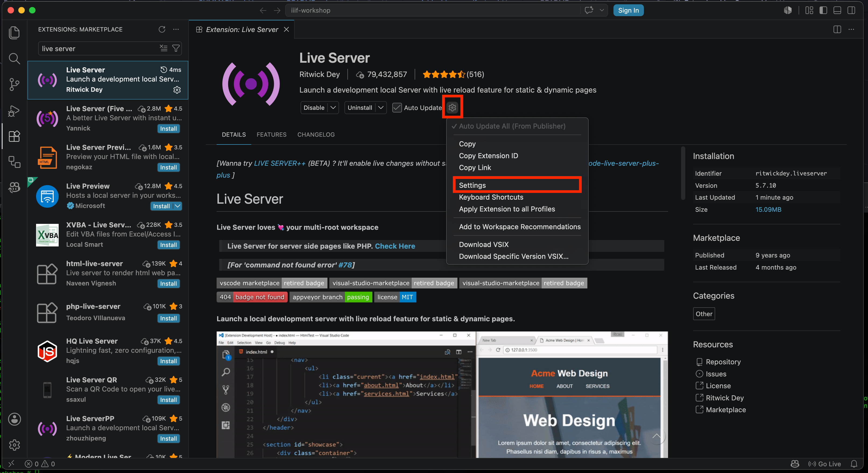
Task: Switch to the FEATURES tab
Action: tap(271, 135)
